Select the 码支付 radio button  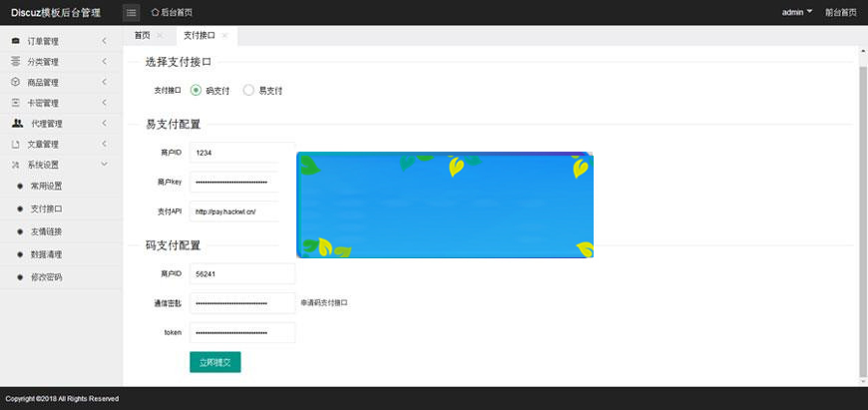tap(196, 90)
